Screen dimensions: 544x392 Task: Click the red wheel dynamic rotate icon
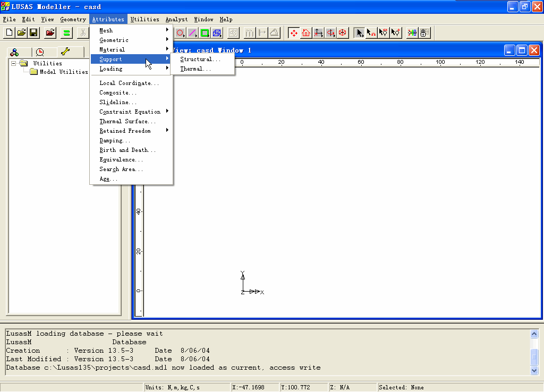coord(343,33)
